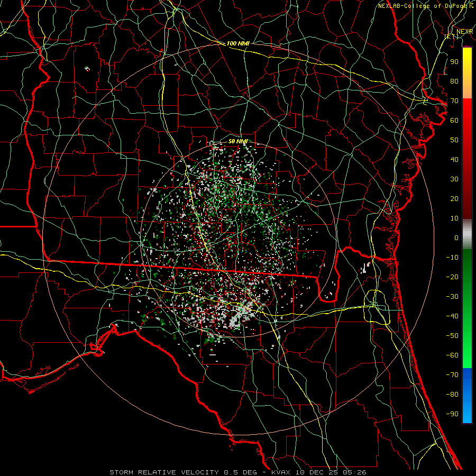Image resolution: width=476 pixels, height=476 pixels.
Task: Select the positive 80 scale value
Action: (x=454, y=81)
